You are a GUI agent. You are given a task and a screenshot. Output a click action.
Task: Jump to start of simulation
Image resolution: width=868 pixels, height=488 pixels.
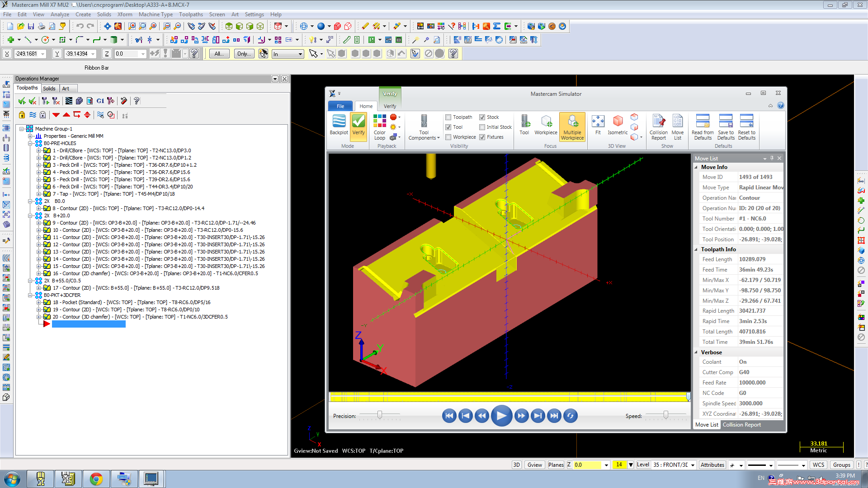(x=449, y=416)
